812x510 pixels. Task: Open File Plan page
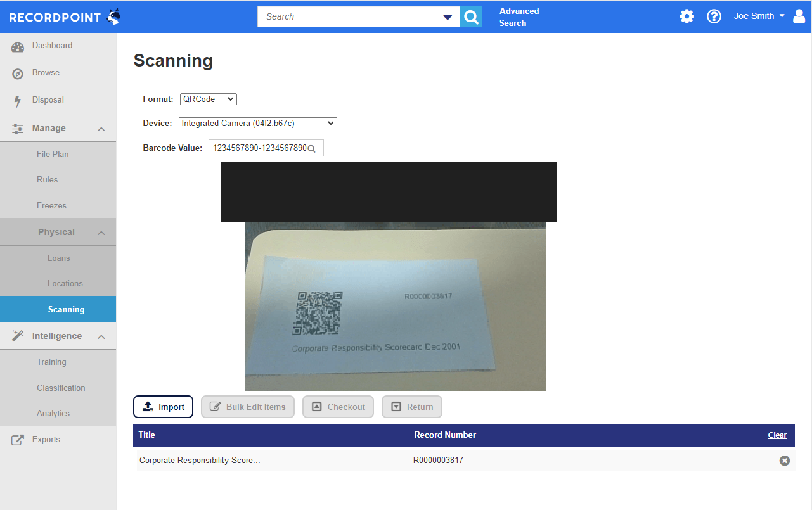pyautogui.click(x=53, y=154)
